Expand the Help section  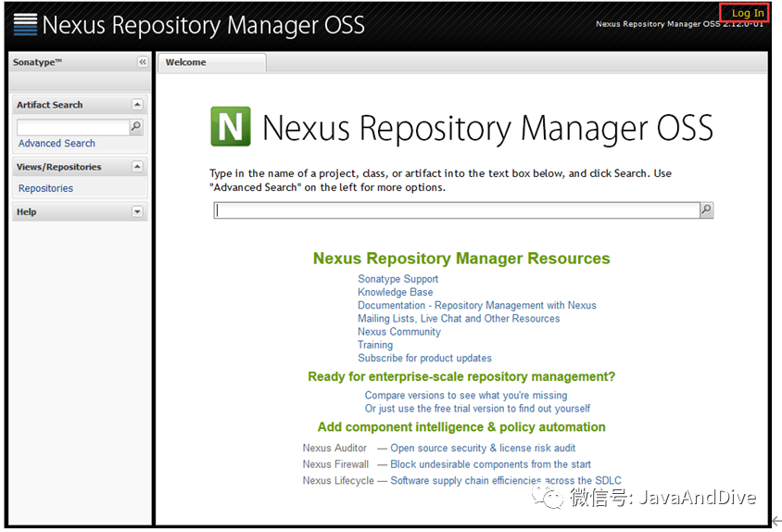coord(137,211)
